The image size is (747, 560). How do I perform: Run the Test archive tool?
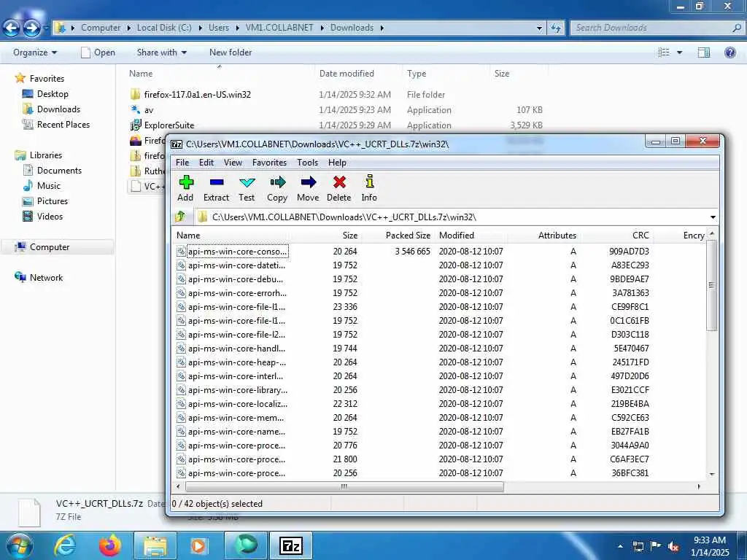tap(247, 189)
